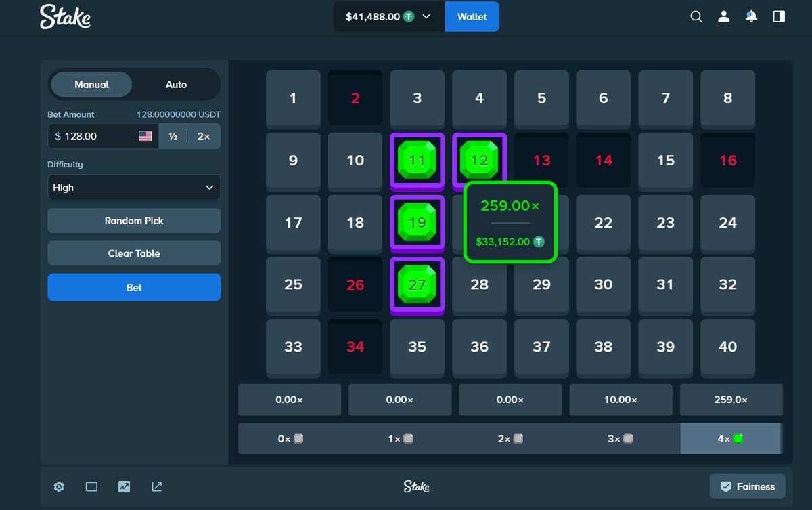Image resolution: width=812 pixels, height=510 pixels.
Task: Open game settings gear icon
Action: point(59,486)
